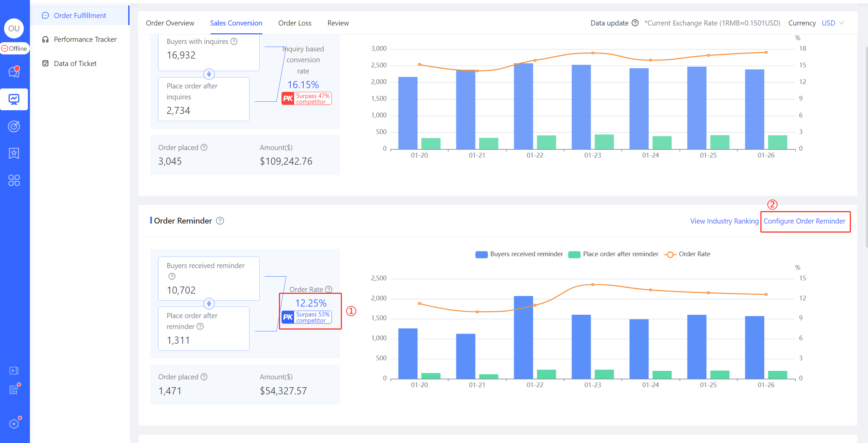The width and height of the screenshot is (868, 443).
Task: Open Order Fulfillment menu item
Action: pyautogui.click(x=80, y=15)
